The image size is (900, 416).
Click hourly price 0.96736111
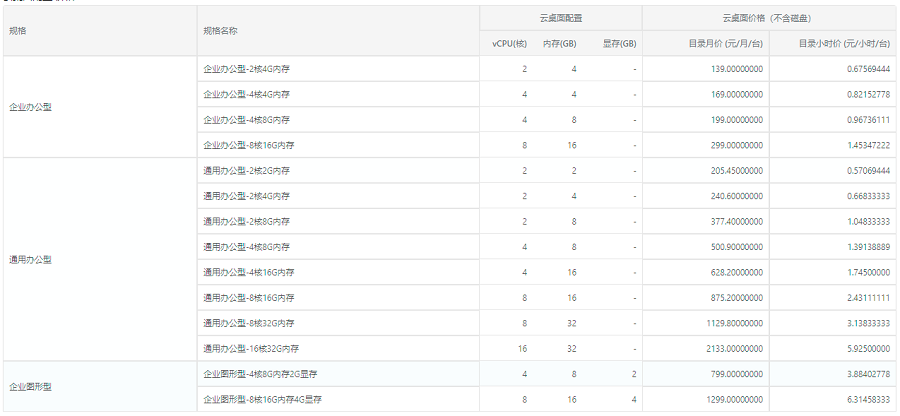[x=868, y=120]
